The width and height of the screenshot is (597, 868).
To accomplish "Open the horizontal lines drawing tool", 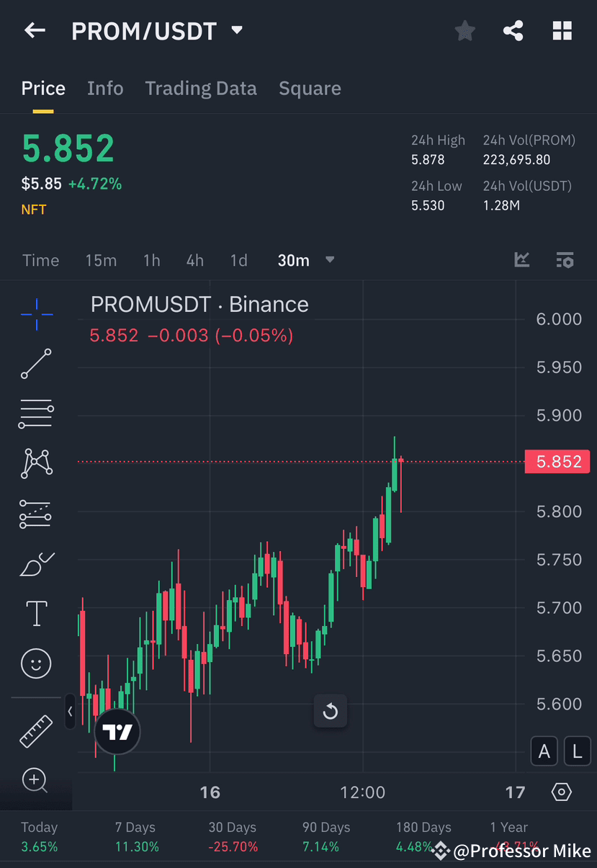I will click(x=36, y=413).
